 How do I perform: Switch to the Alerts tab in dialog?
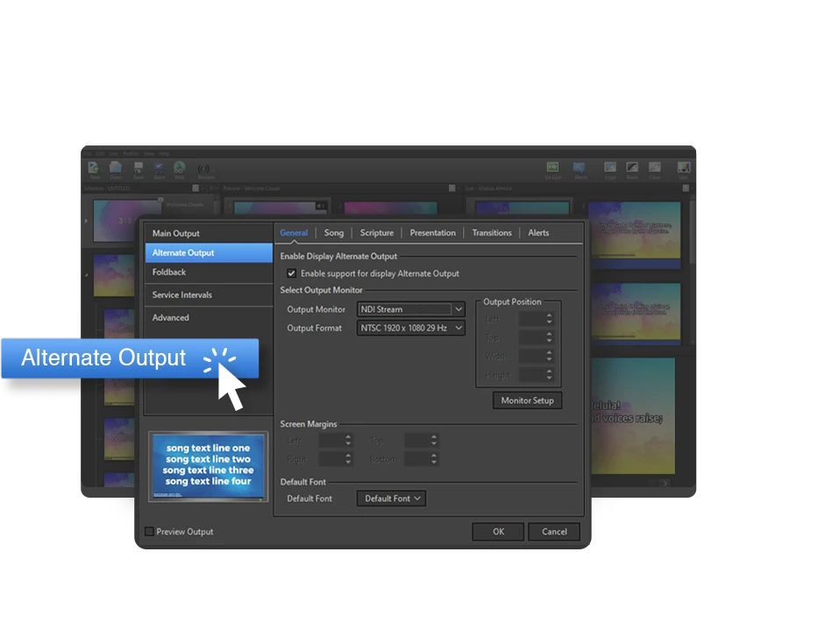[538, 232]
